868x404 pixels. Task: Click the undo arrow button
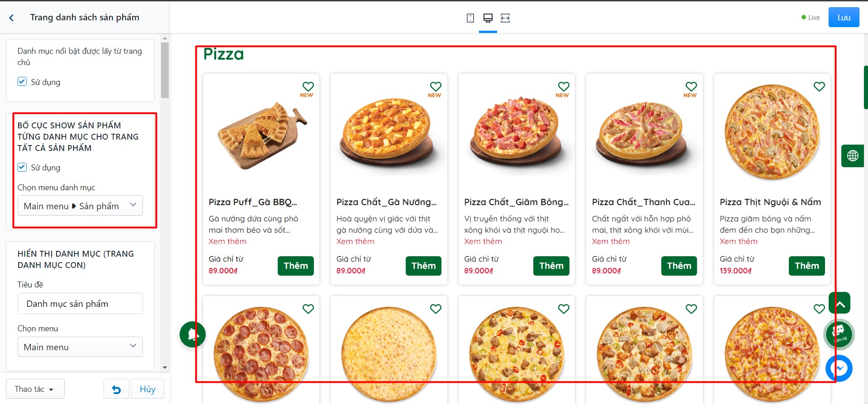coord(116,389)
